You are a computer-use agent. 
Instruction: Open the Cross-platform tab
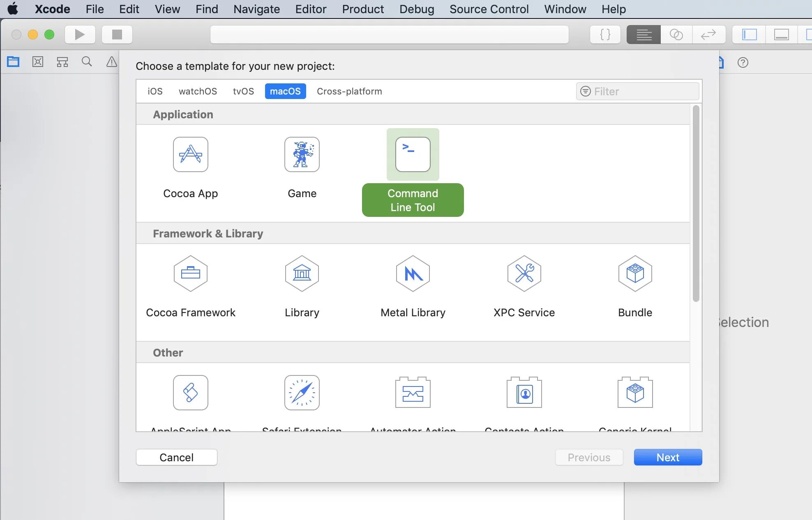(349, 91)
